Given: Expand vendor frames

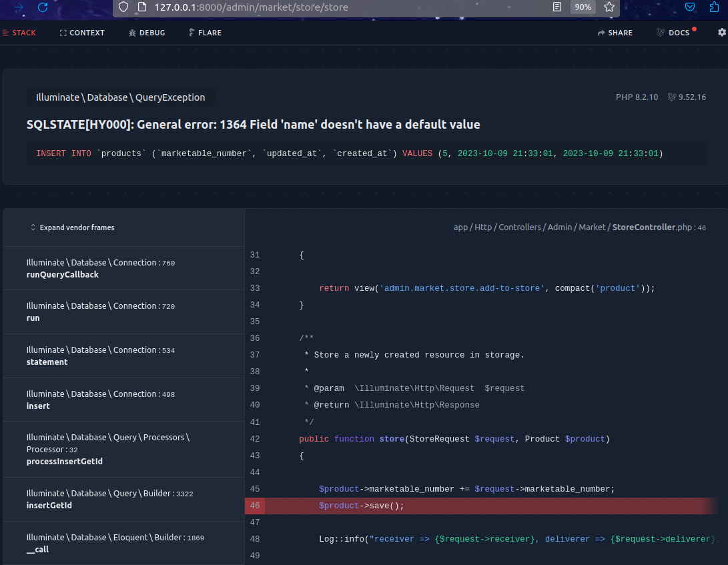Looking at the screenshot, I should pyautogui.click(x=72, y=227).
